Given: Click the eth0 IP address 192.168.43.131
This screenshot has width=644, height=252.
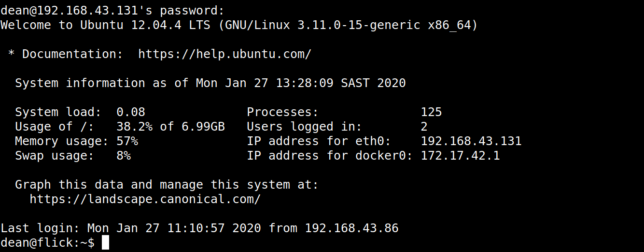Looking at the screenshot, I should pos(471,141).
